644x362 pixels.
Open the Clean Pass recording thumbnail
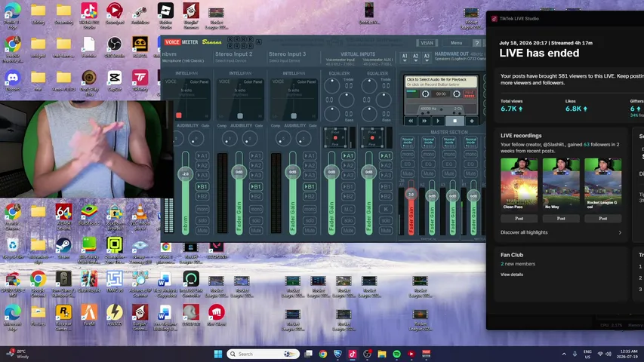pyautogui.click(x=519, y=184)
